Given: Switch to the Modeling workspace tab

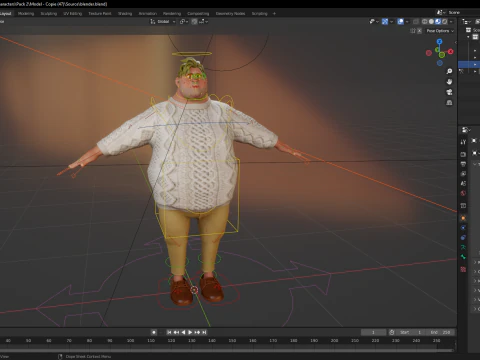Looking at the screenshot, I should pos(26,14).
